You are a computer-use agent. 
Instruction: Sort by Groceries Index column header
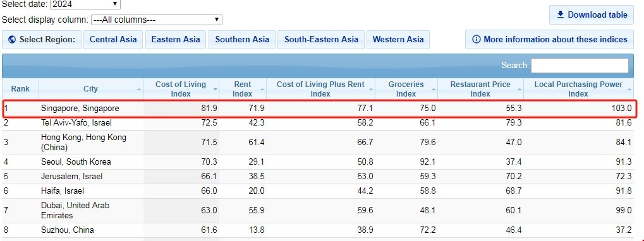click(x=406, y=89)
